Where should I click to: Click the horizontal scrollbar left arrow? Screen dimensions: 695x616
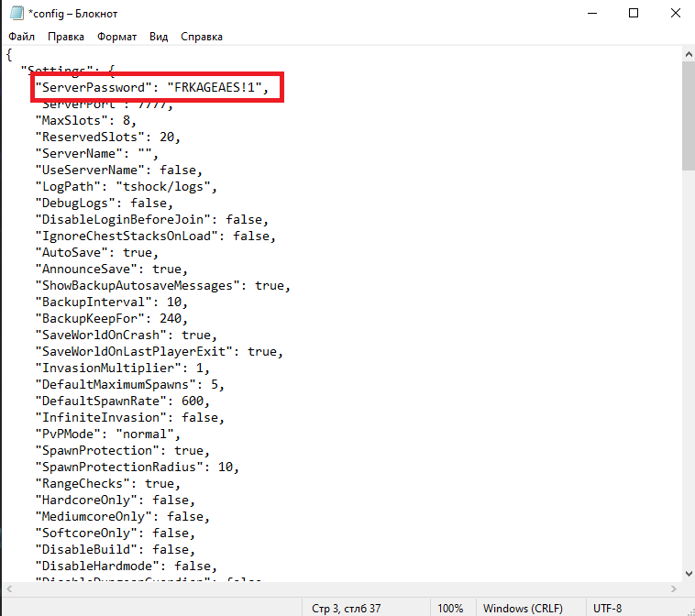pos(9,589)
